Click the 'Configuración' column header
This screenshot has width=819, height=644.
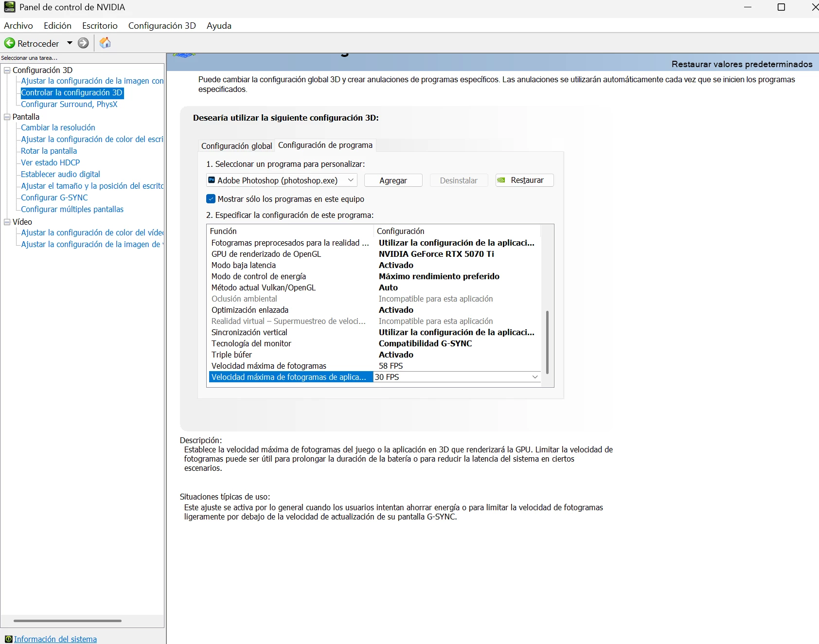pos(457,231)
